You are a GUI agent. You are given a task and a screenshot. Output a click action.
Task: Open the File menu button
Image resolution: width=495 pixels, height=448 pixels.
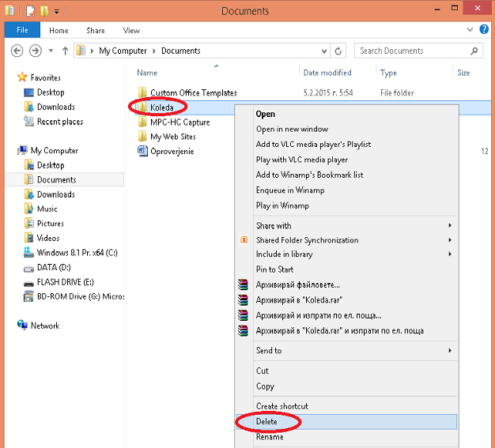[x=22, y=30]
